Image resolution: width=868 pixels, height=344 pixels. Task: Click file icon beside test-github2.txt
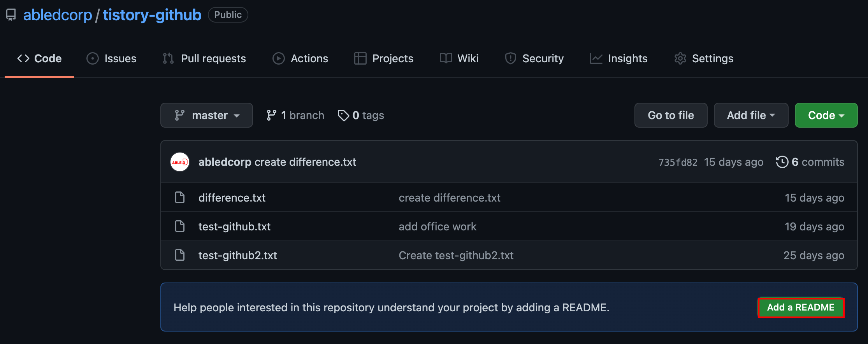[x=180, y=255]
